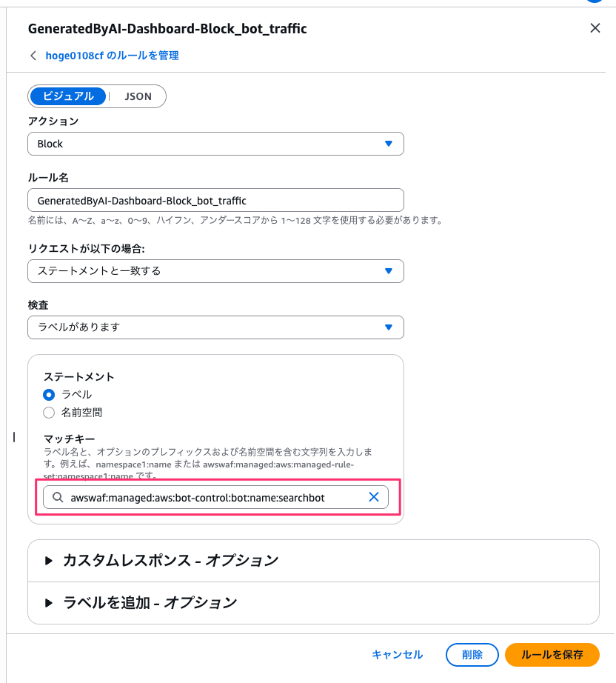This screenshot has height=683, width=616.
Task: Open the hoge0108cf のルールを管理 link
Action: [112, 56]
